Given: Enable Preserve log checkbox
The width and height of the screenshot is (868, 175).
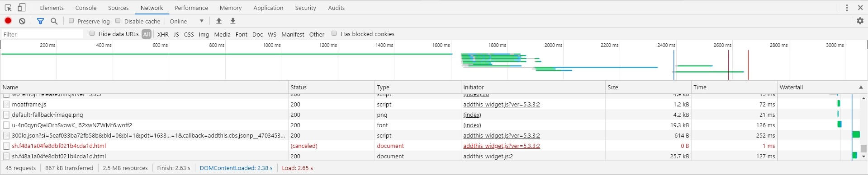Looking at the screenshot, I should coord(71,21).
